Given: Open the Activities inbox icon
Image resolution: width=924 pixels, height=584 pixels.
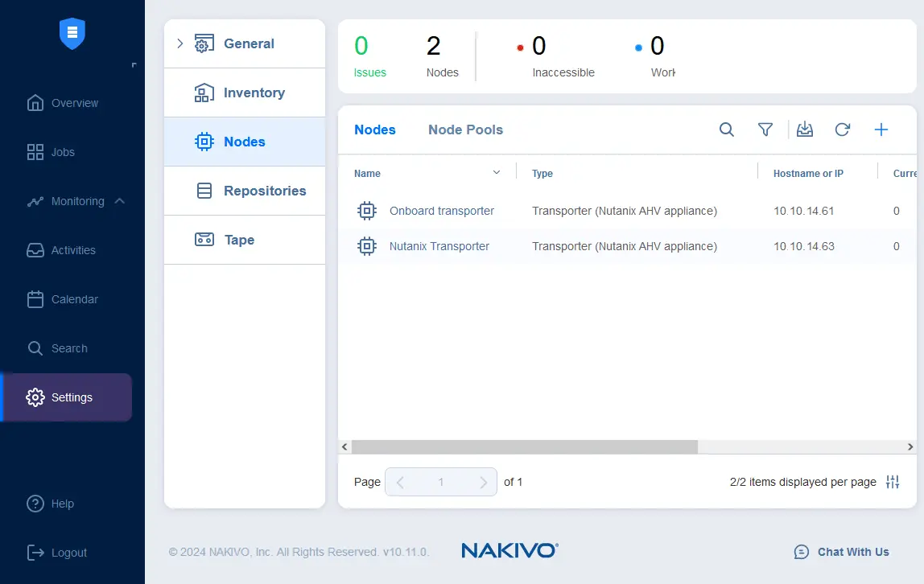Looking at the screenshot, I should 35,250.
